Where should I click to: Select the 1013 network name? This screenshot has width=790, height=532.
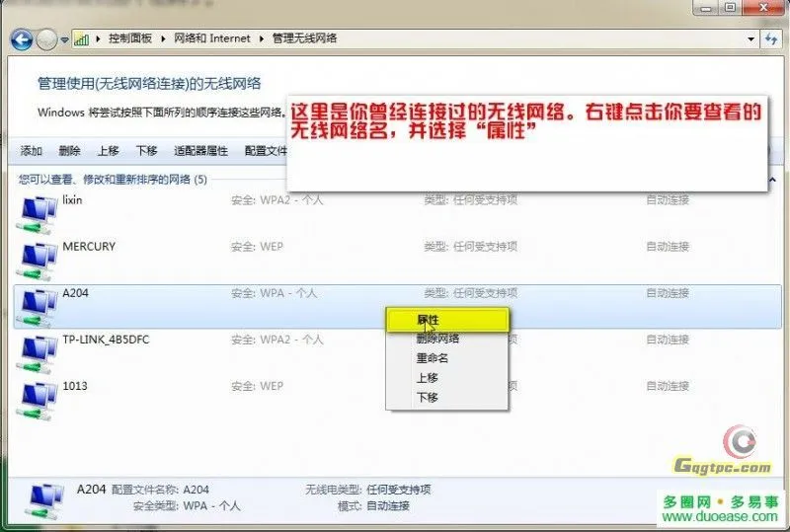(x=75, y=386)
